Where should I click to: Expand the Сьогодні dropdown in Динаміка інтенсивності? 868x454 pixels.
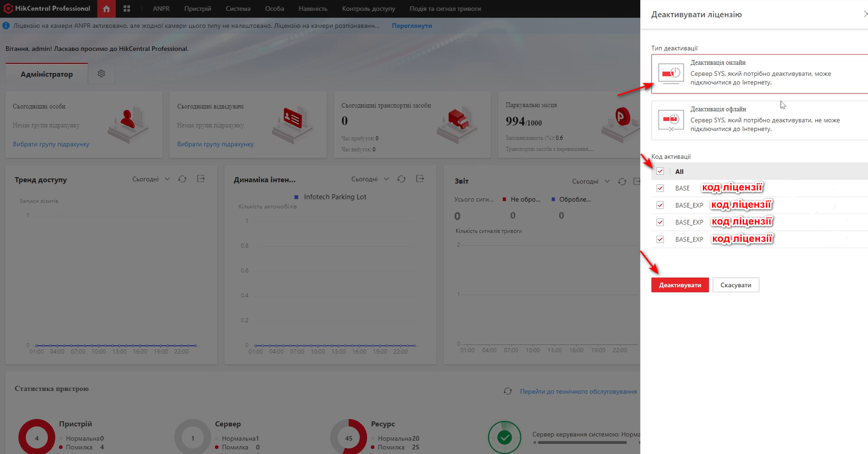(x=370, y=179)
